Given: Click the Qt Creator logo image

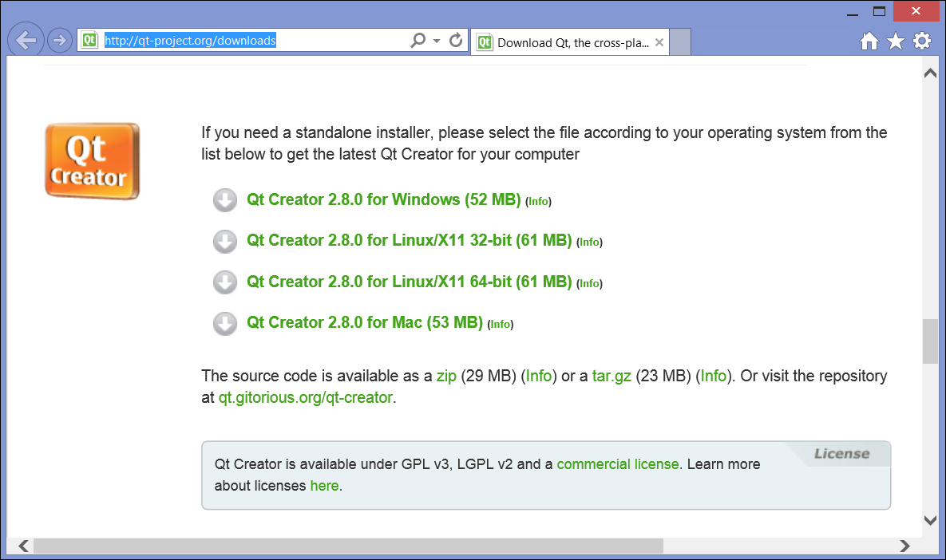Looking at the screenshot, I should coord(93,161).
